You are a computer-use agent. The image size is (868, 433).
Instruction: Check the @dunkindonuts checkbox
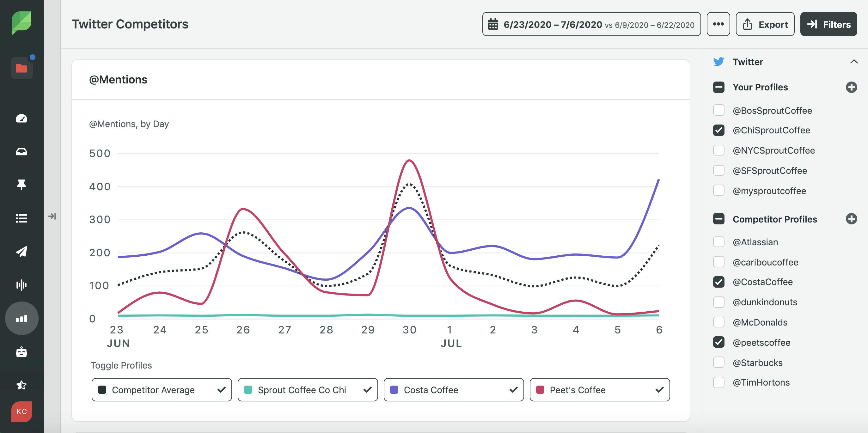[718, 302]
